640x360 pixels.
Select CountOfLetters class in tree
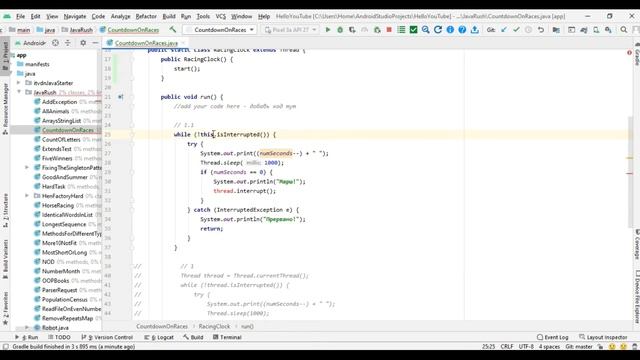click(x=61, y=140)
